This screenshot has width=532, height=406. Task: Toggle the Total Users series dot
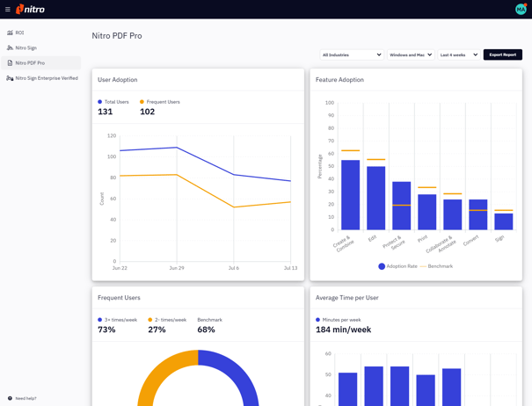pos(100,102)
